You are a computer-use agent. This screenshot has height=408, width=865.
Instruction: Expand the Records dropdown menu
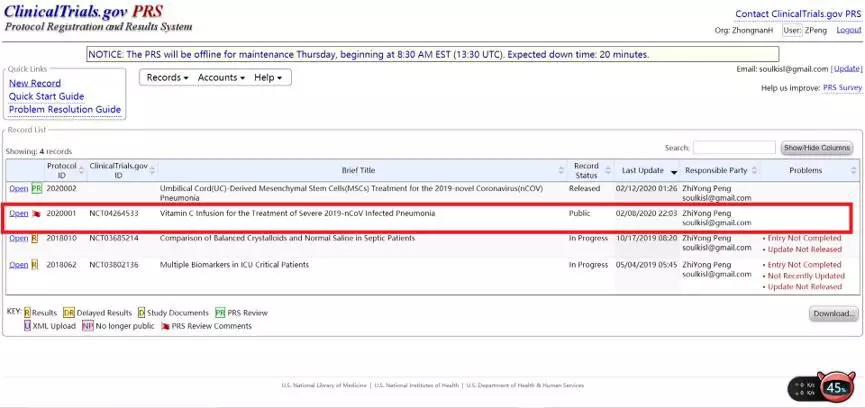pos(167,78)
